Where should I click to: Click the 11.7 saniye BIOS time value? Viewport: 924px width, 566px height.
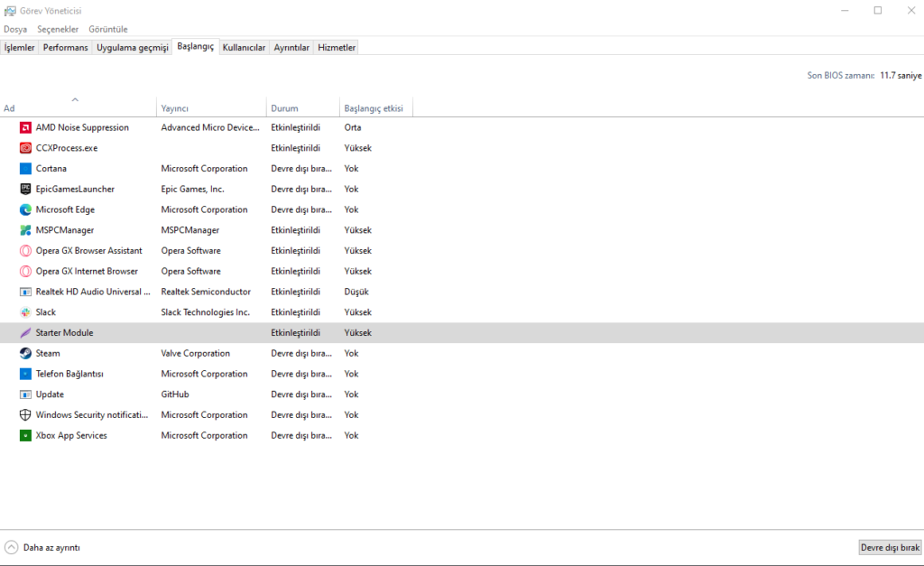click(x=901, y=76)
